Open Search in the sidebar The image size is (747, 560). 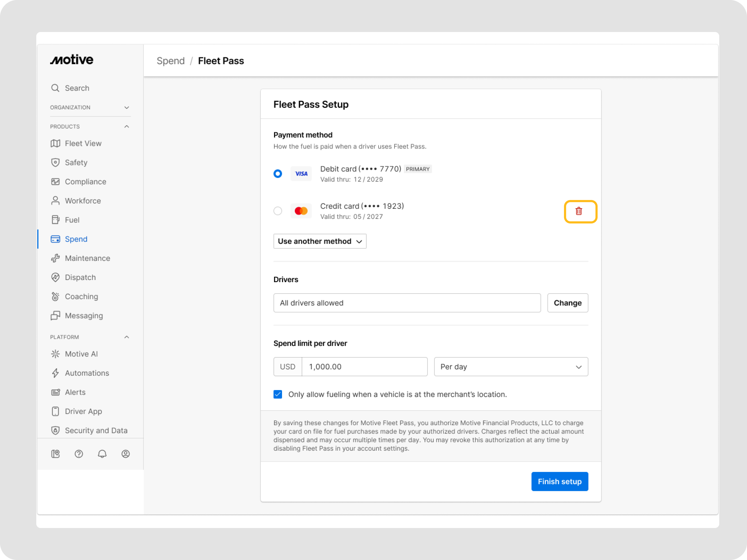(x=70, y=88)
